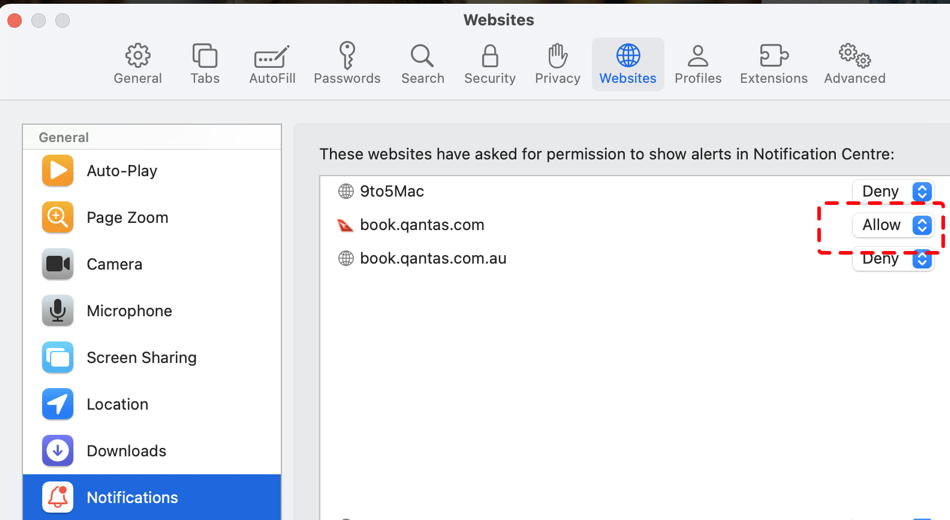The image size is (950, 520).
Task: Open the 9to5Mac Deny dropdown
Action: (x=893, y=191)
